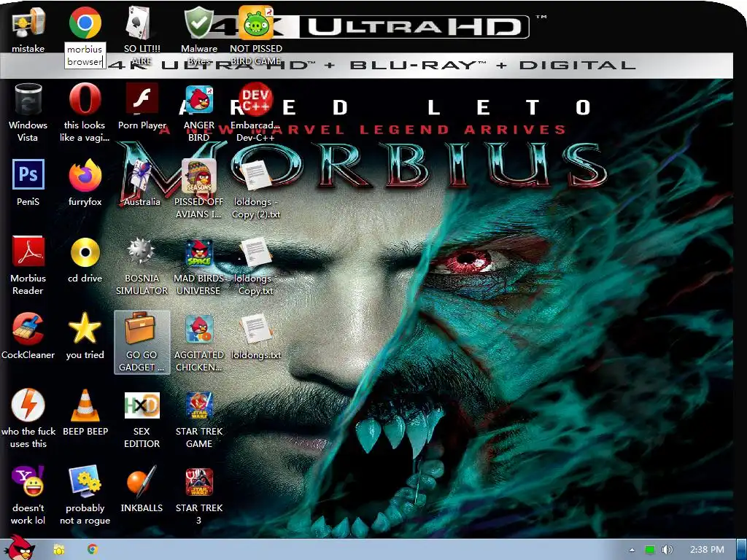Open the 'furryfox' Firefox icon
Image resolution: width=747 pixels, height=560 pixels.
(85, 175)
